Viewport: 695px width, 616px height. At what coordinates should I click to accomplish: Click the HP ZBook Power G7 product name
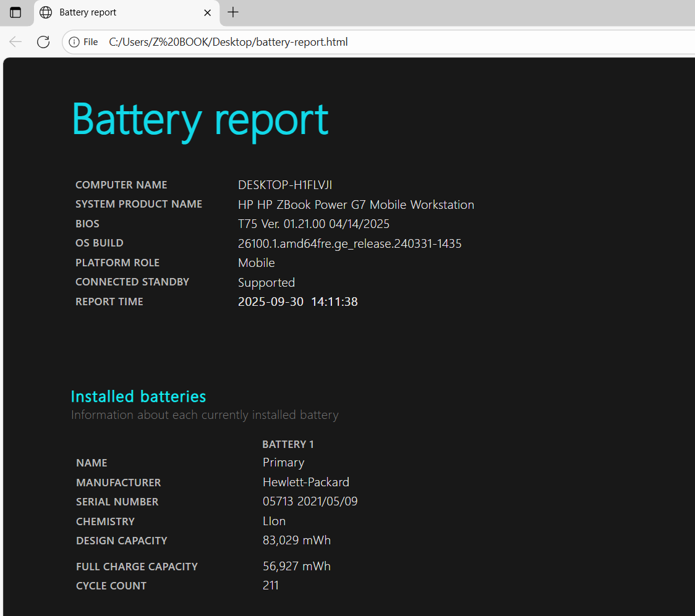click(356, 205)
